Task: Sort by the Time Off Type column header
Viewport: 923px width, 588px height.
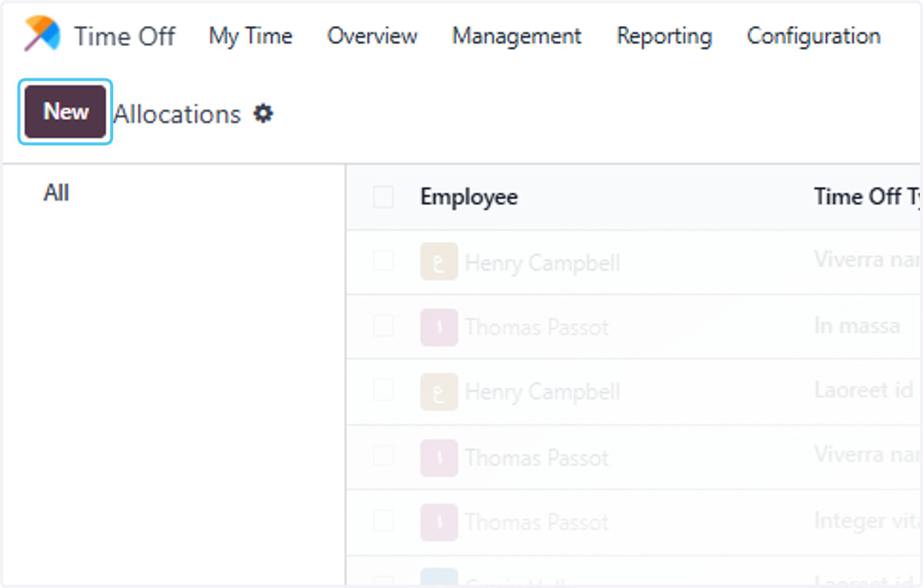Action: coord(868,197)
